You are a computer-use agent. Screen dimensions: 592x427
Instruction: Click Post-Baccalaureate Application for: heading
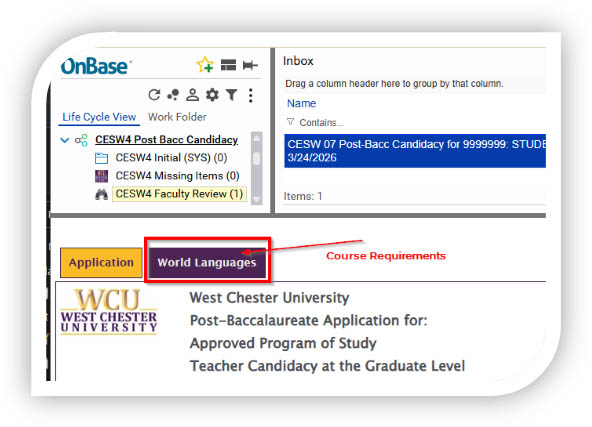tap(308, 321)
